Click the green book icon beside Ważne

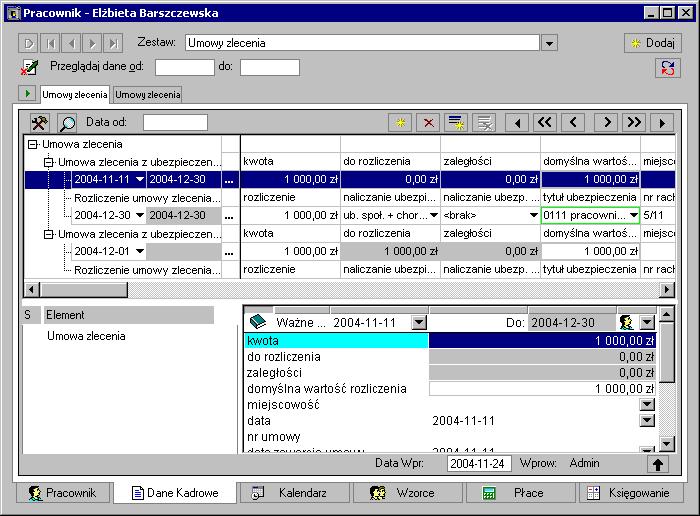258,321
